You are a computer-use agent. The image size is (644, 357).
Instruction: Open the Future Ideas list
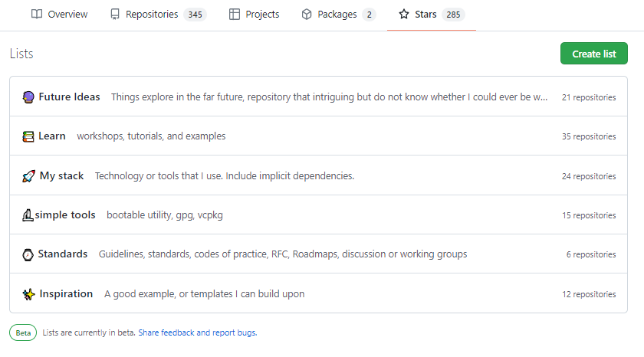pos(70,97)
